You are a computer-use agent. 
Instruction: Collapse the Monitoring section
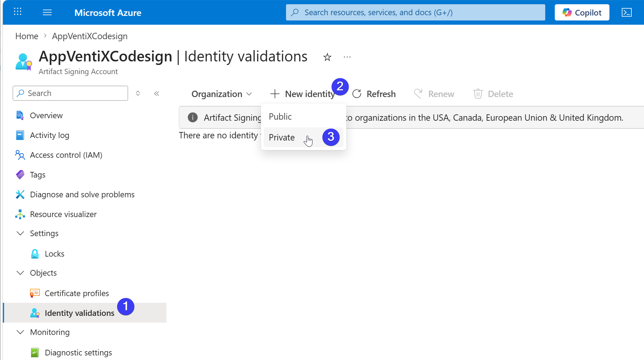point(20,332)
